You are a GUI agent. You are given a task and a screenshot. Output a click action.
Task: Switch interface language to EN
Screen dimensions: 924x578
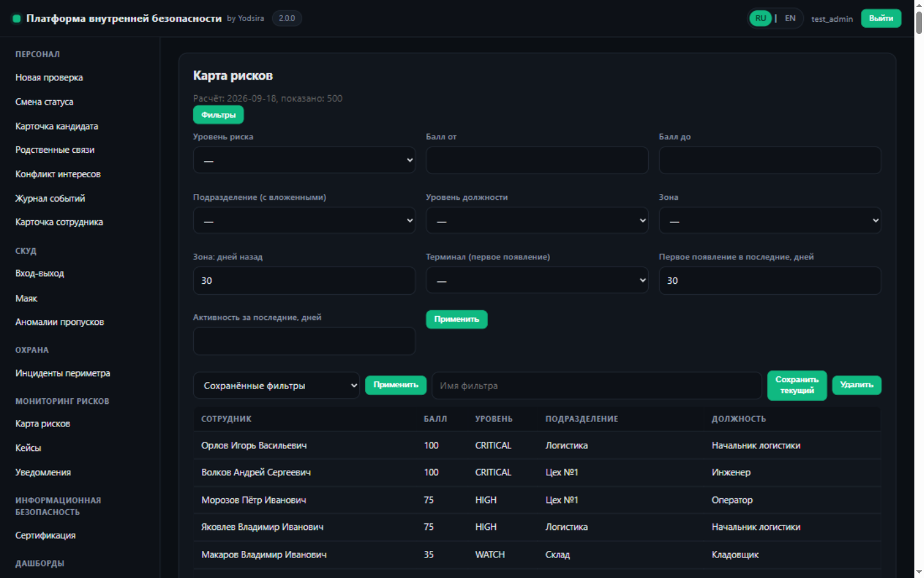[x=790, y=19]
